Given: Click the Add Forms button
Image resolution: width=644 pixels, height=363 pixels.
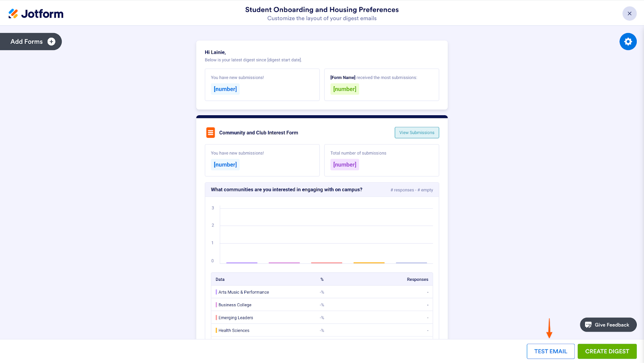Looking at the screenshot, I should click(x=27, y=41).
